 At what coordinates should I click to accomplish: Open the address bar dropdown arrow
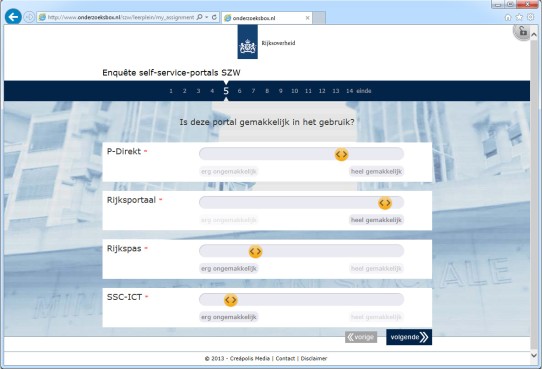coord(206,17)
